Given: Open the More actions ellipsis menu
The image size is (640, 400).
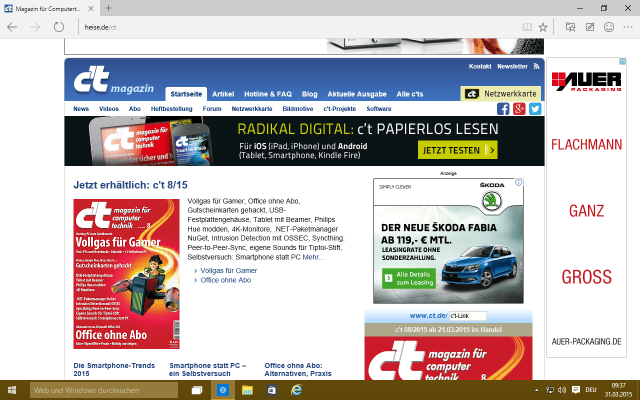Looking at the screenshot, I should click(628, 27).
